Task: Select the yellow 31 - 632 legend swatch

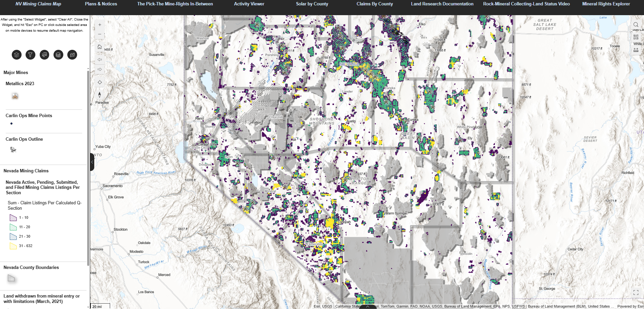Action: pyautogui.click(x=13, y=246)
